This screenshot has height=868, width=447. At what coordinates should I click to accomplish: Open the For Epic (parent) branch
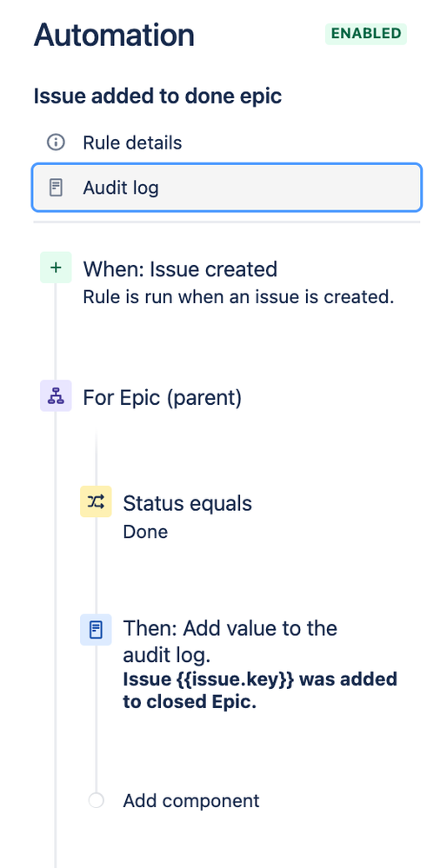point(163,397)
